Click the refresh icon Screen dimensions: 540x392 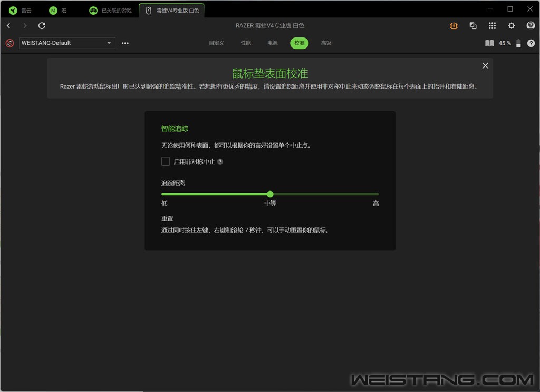(42, 26)
